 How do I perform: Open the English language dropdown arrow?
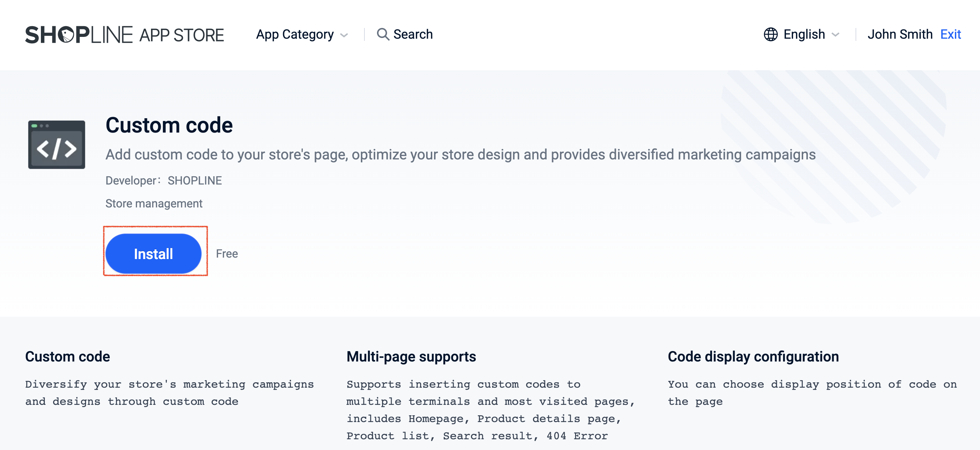pyautogui.click(x=835, y=35)
